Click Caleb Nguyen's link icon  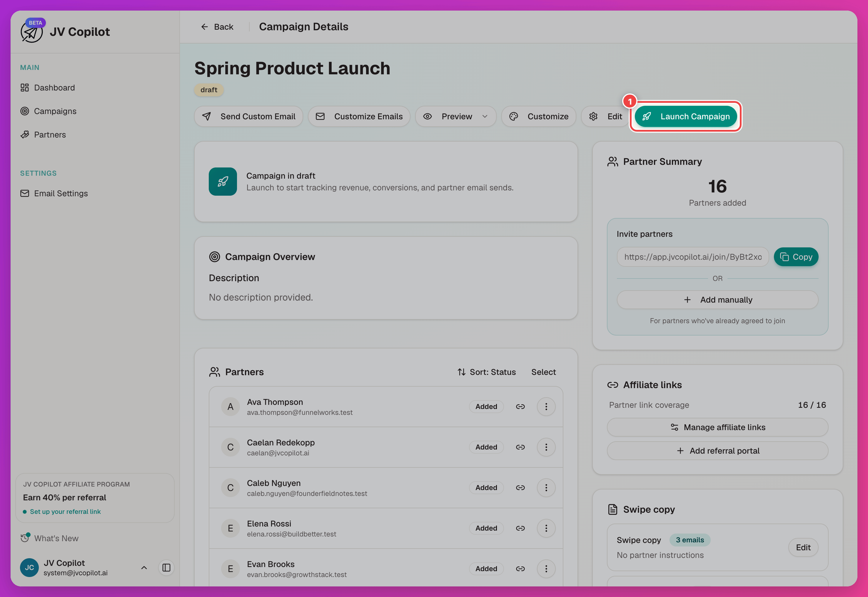click(520, 488)
